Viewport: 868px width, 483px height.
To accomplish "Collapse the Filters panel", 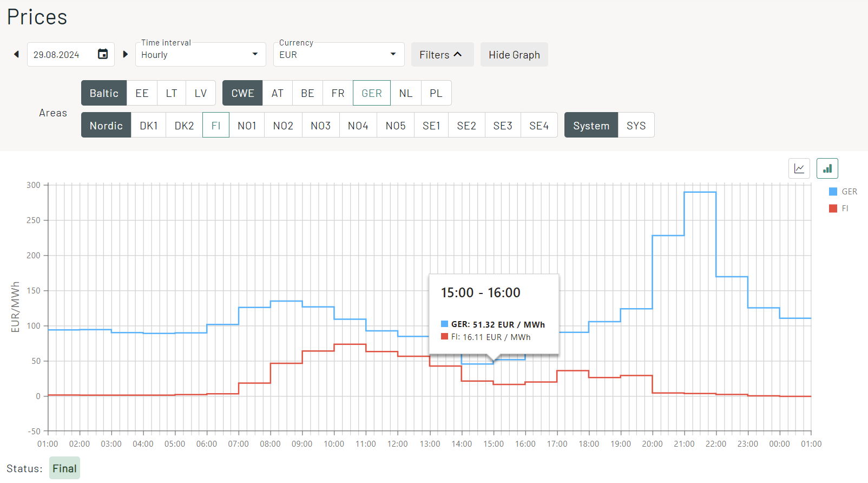I will click(442, 55).
